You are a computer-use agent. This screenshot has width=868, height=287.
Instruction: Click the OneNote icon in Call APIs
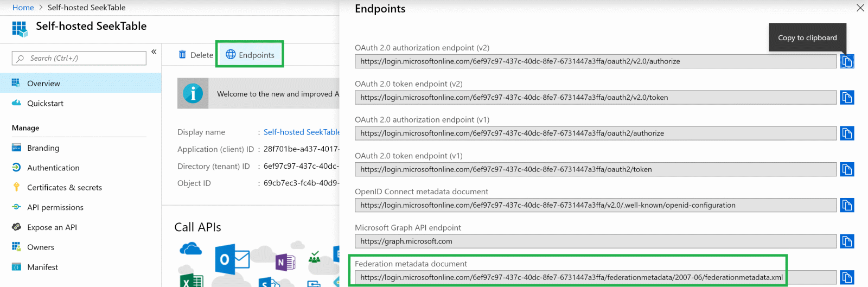(285, 263)
